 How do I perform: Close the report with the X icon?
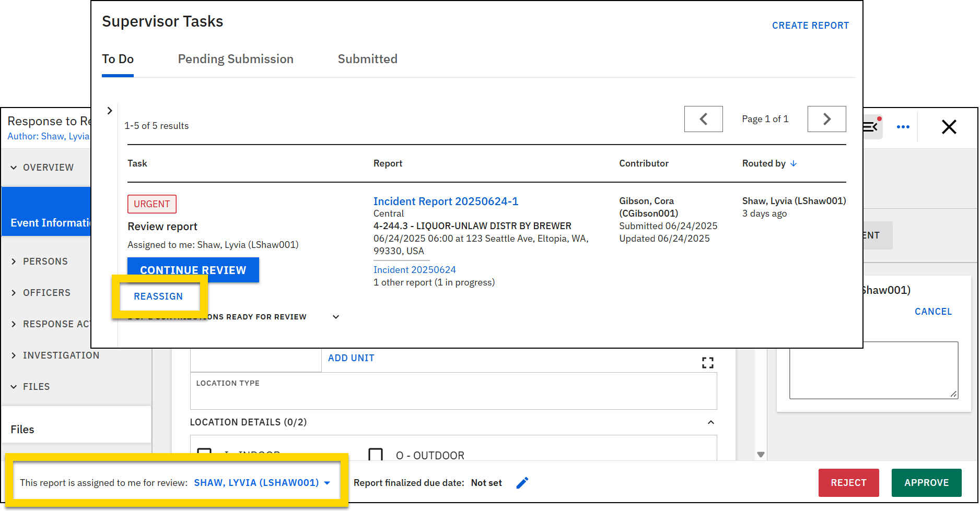pyautogui.click(x=949, y=127)
